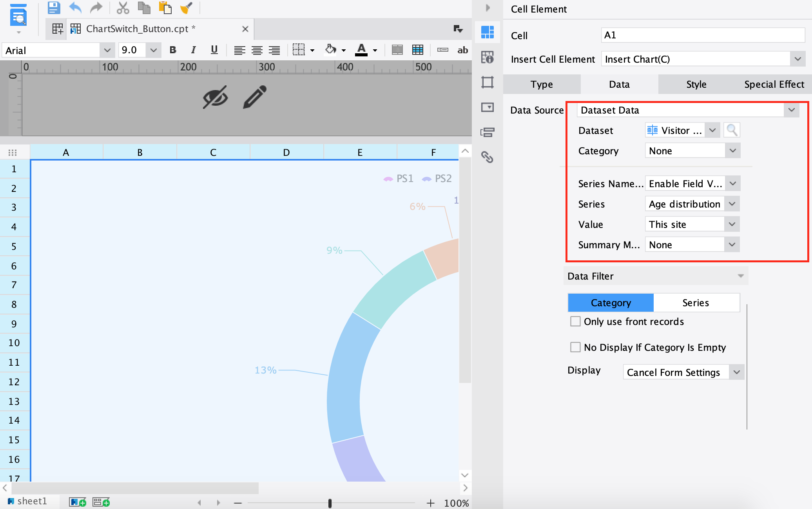Click the pencil edit icon on the canvas
Image resolution: width=812 pixels, height=509 pixels.
(x=255, y=97)
